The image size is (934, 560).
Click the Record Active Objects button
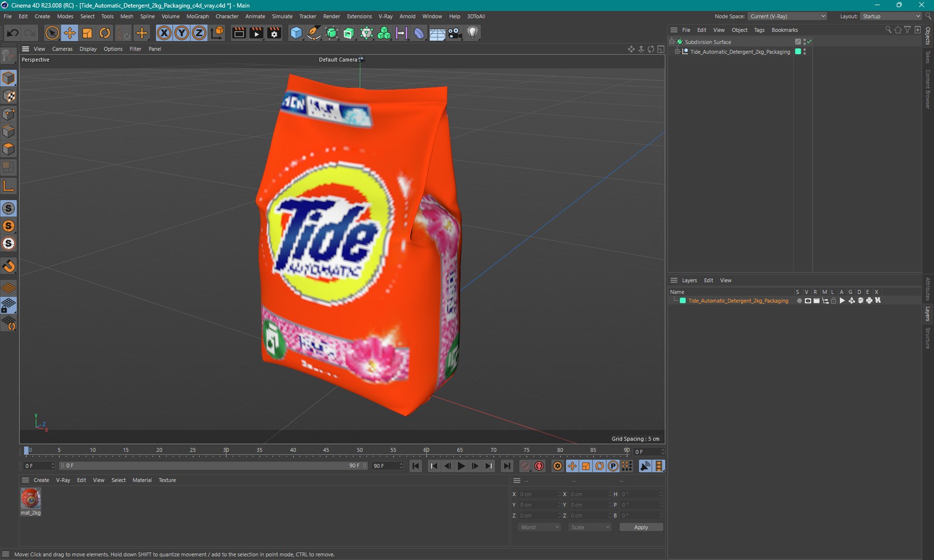[526, 466]
